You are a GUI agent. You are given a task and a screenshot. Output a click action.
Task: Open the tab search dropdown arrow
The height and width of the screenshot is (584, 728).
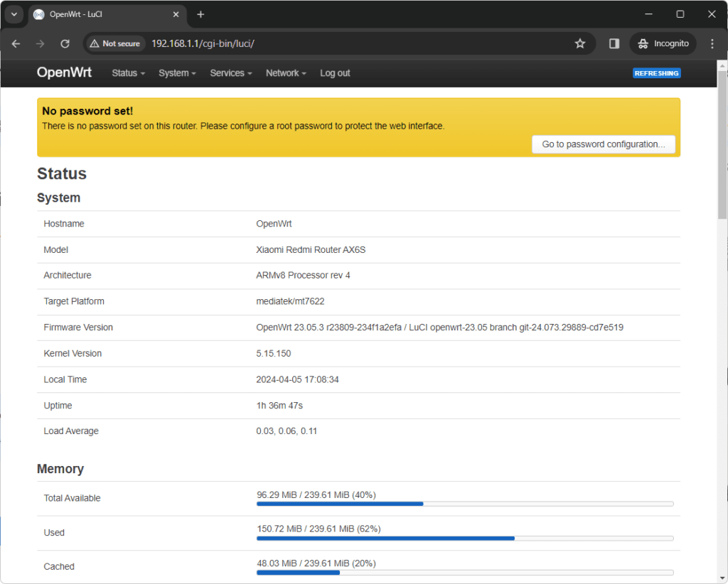coord(14,14)
